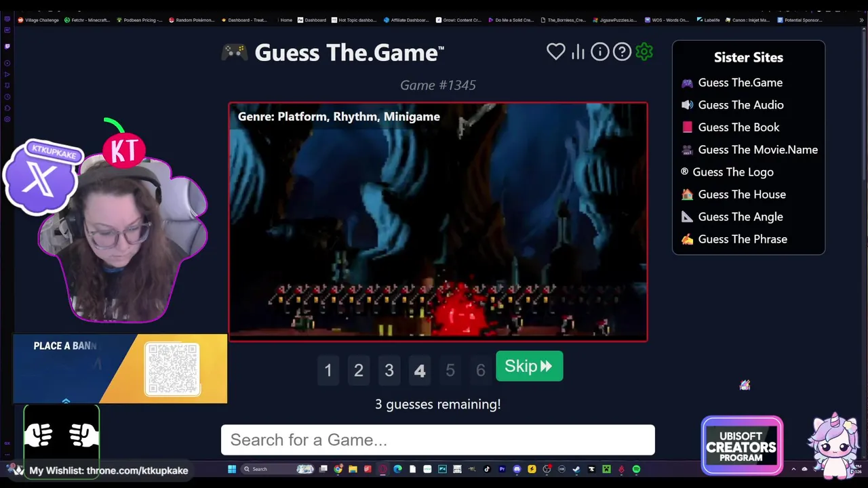868x488 pixels.
Task: Open Hot Topic dashboard bookmark
Action: pos(354,20)
